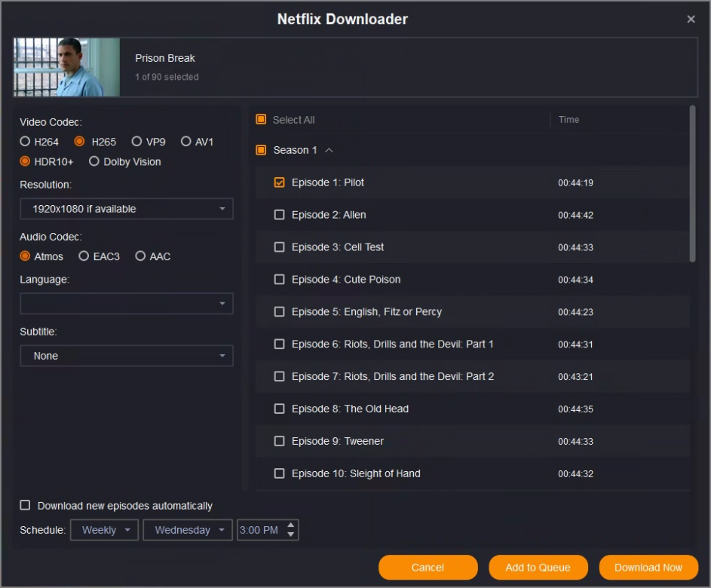Click the Add to Queue button
Viewport: 711px width, 588px height.
[538, 568]
